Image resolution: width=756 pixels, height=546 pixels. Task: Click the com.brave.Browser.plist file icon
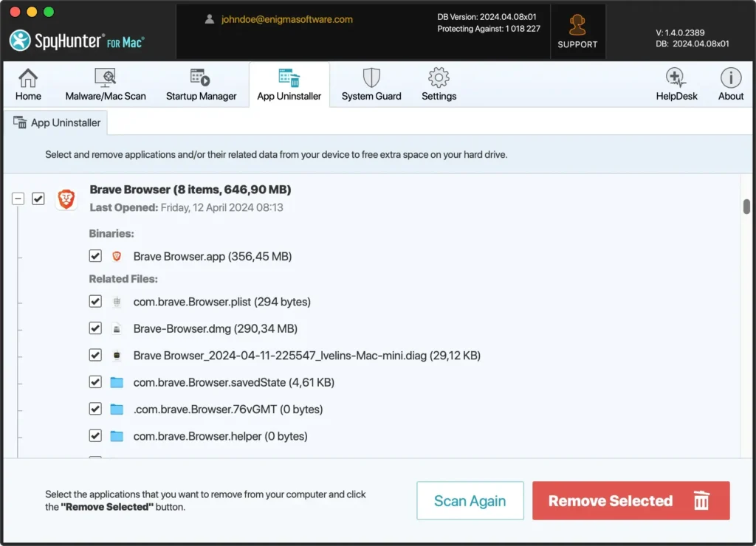[117, 302]
